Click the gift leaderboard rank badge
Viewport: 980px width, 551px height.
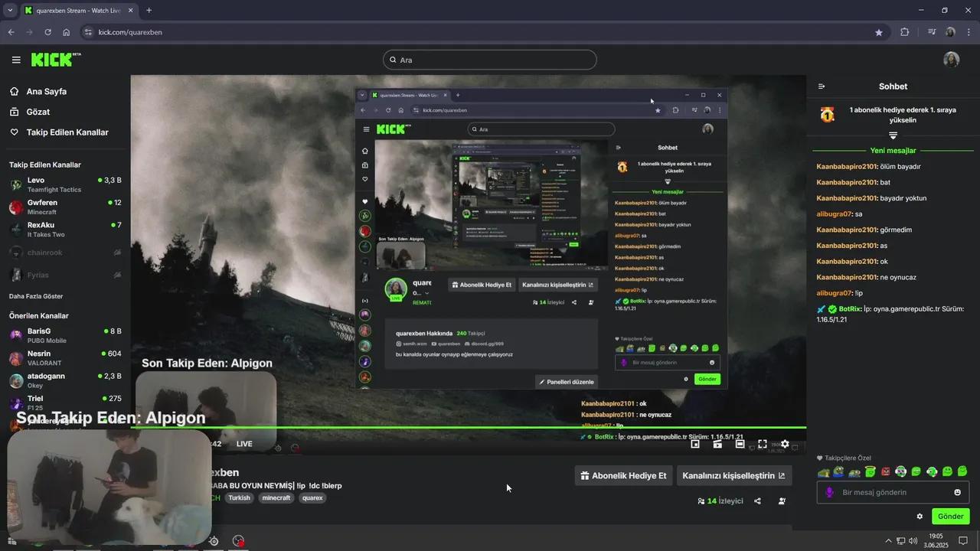827,115
